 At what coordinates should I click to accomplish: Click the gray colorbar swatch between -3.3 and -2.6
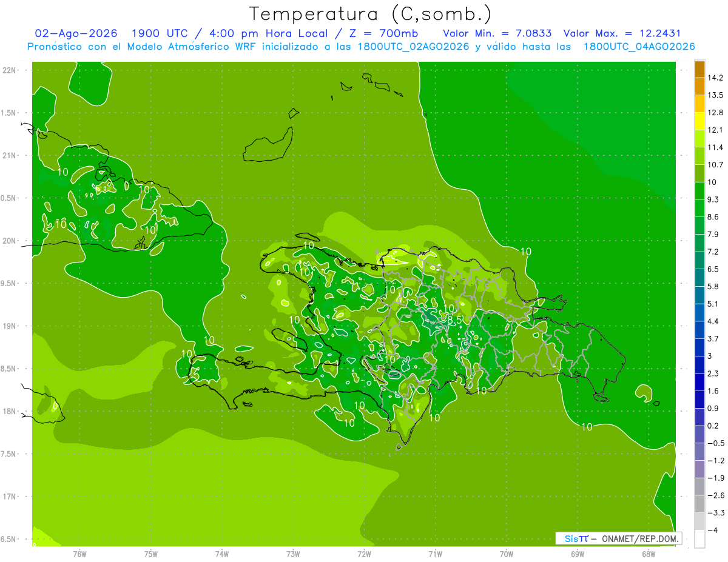(x=699, y=504)
